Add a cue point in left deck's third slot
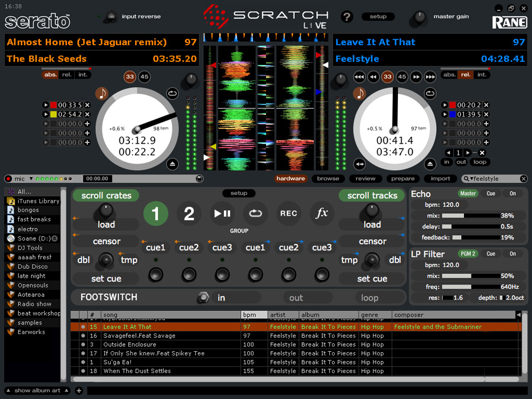The width and height of the screenshot is (532, 399). coord(87,124)
